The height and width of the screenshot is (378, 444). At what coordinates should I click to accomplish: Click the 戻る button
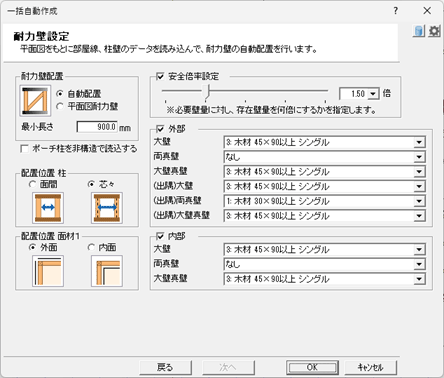[x=165, y=367]
